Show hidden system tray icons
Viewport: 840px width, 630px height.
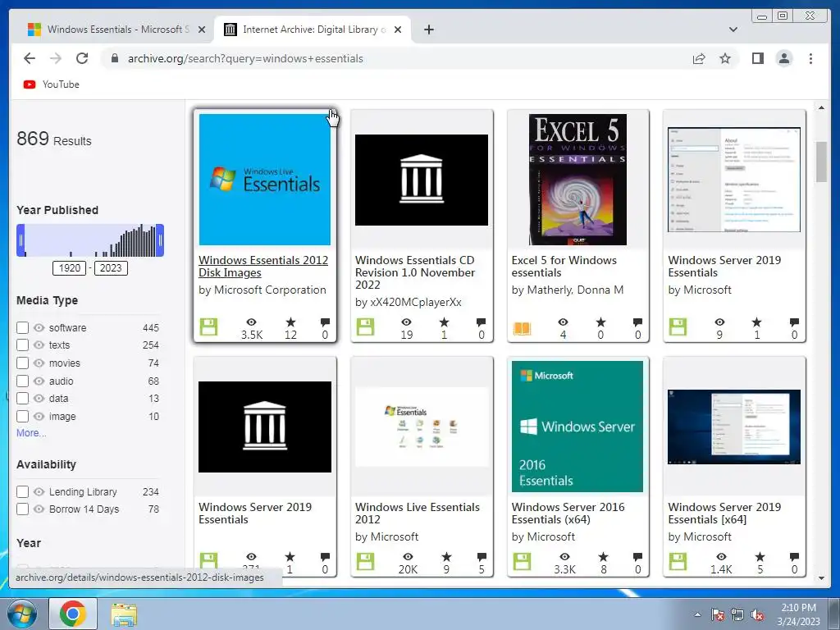pyautogui.click(x=697, y=614)
